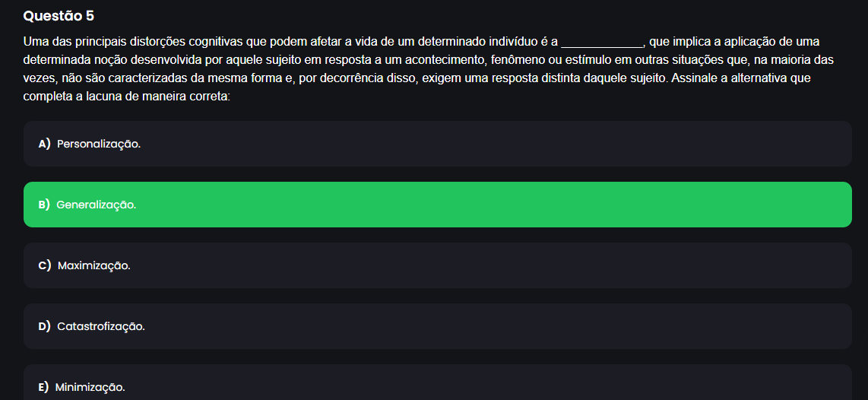Click the word "Maximização."

pos(94,265)
